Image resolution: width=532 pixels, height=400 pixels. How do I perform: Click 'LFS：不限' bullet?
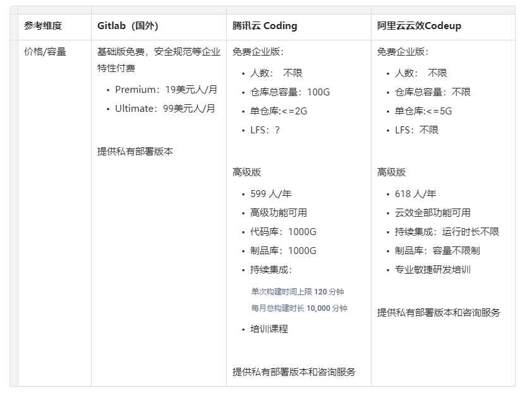click(x=416, y=130)
